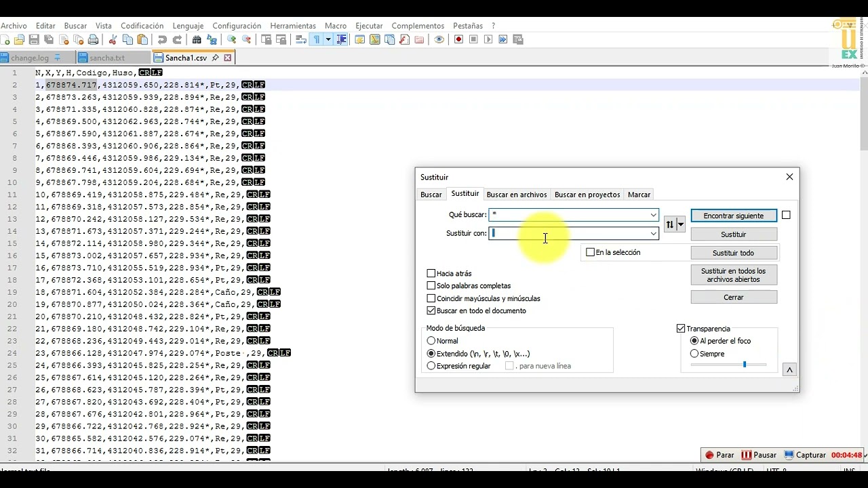Click the 'Cerrar' button
This screenshot has height=488, width=868.
click(x=734, y=297)
